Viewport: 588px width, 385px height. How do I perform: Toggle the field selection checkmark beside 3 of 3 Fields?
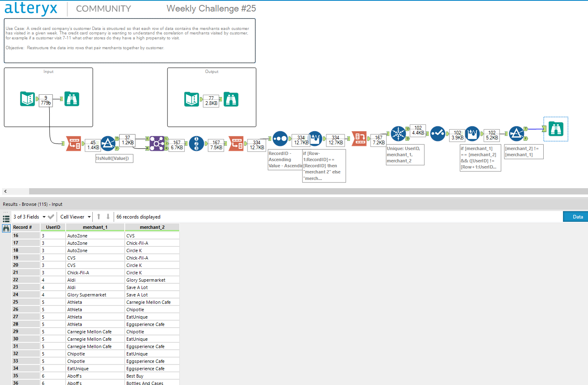coord(50,216)
